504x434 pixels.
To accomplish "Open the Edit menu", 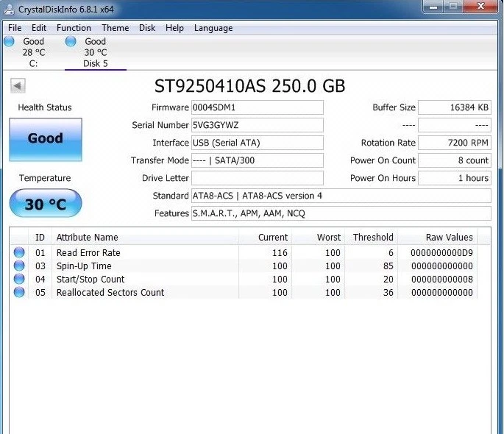I will [x=39, y=28].
